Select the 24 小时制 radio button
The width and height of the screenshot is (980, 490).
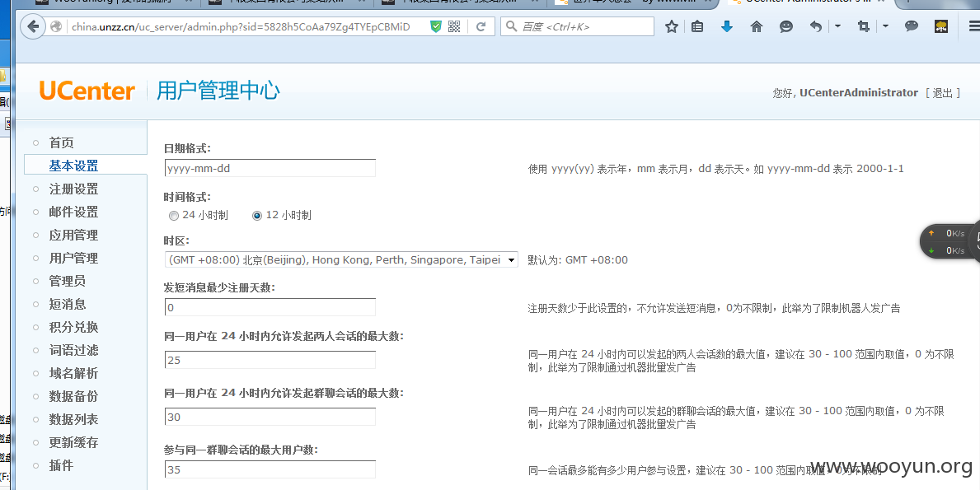(174, 216)
